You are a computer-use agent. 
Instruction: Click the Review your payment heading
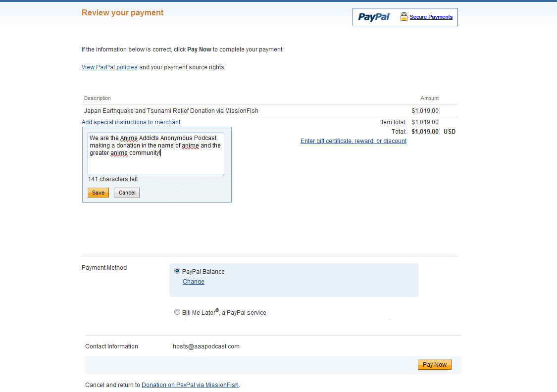pyautogui.click(x=122, y=13)
